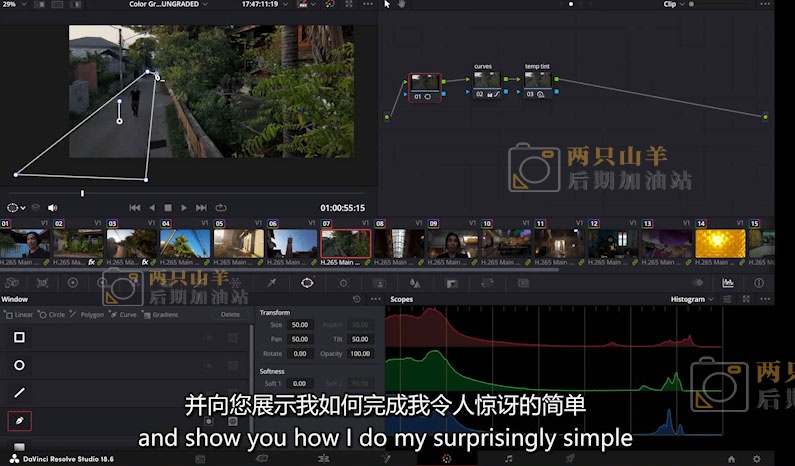Image resolution: width=795 pixels, height=466 pixels.
Task: Toggle loop playback in viewer transport
Action: click(221, 208)
